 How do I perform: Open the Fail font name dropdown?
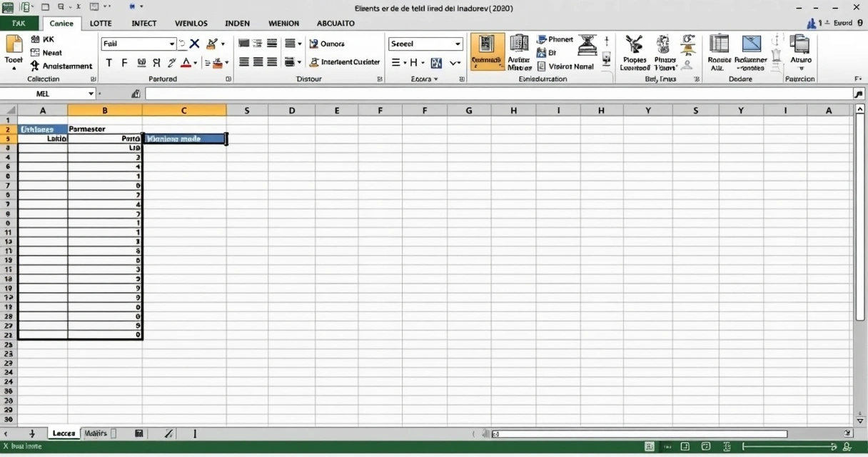(171, 44)
